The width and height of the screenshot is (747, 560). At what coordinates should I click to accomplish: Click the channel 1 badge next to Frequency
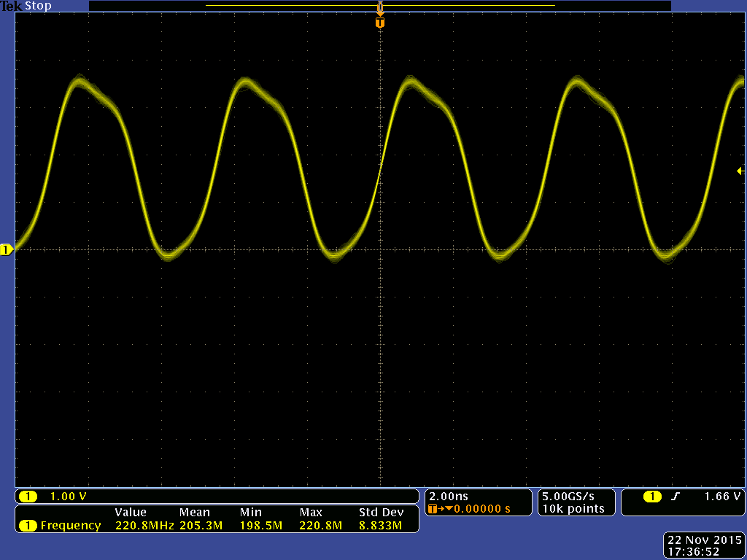(28, 526)
